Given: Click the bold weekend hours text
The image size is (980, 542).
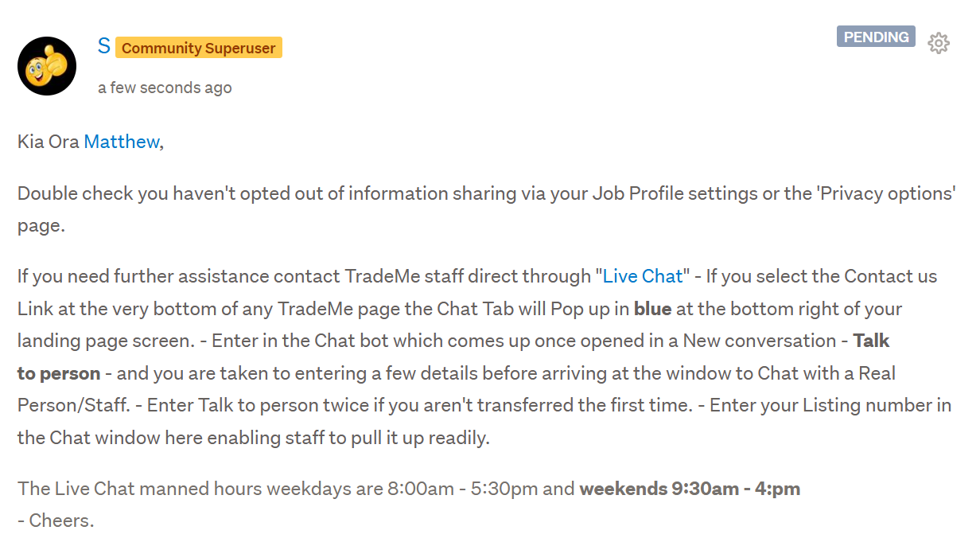Looking at the screenshot, I should [690, 489].
